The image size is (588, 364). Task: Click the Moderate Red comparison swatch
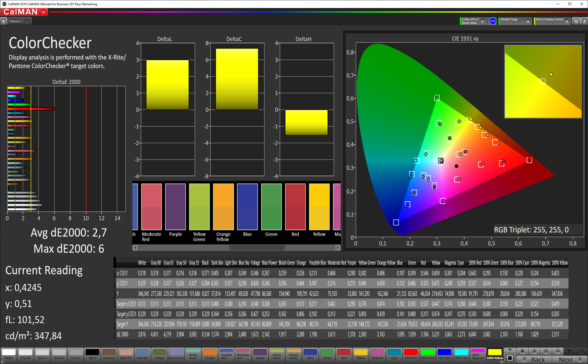(151, 207)
